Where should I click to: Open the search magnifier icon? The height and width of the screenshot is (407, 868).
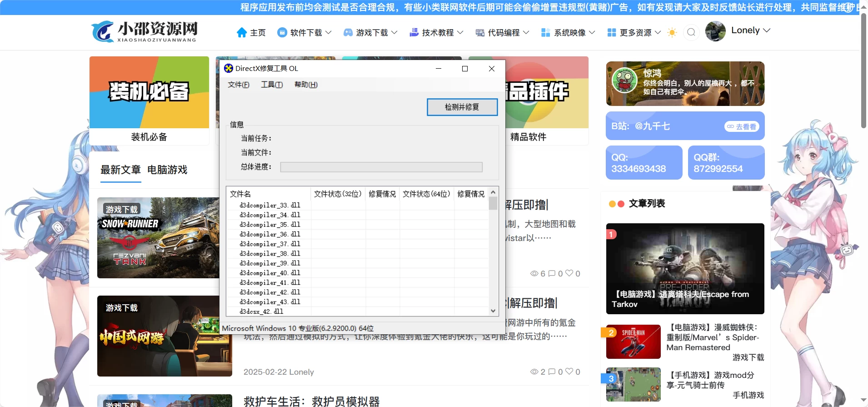point(691,32)
